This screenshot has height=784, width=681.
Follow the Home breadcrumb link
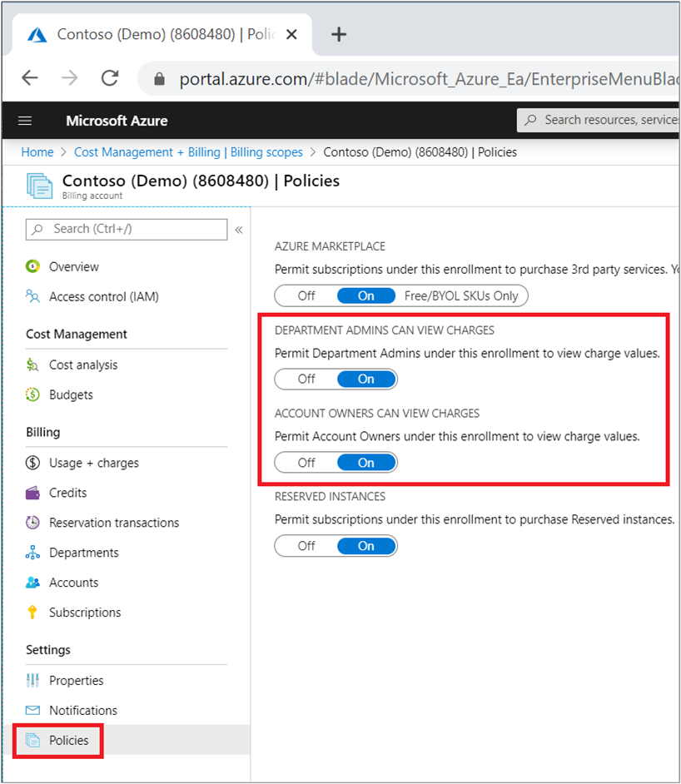coord(37,152)
